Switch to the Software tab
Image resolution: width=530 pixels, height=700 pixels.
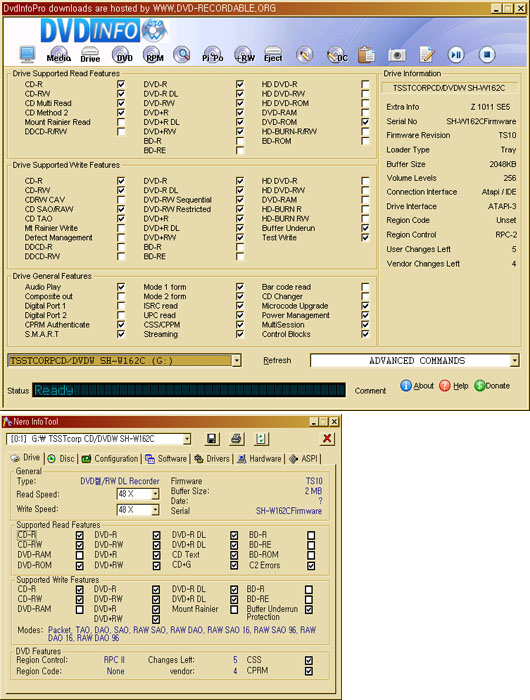(x=166, y=458)
